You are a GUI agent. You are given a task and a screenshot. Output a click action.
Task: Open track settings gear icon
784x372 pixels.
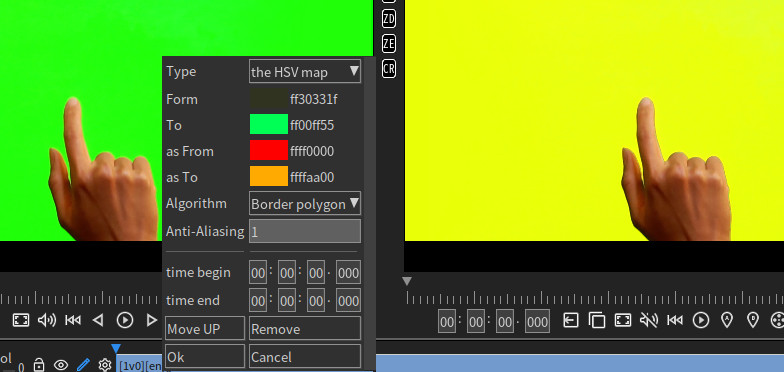pyautogui.click(x=104, y=366)
